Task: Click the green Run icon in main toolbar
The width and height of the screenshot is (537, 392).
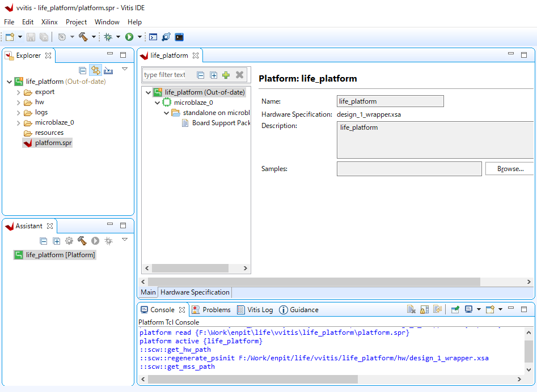Action: point(129,37)
